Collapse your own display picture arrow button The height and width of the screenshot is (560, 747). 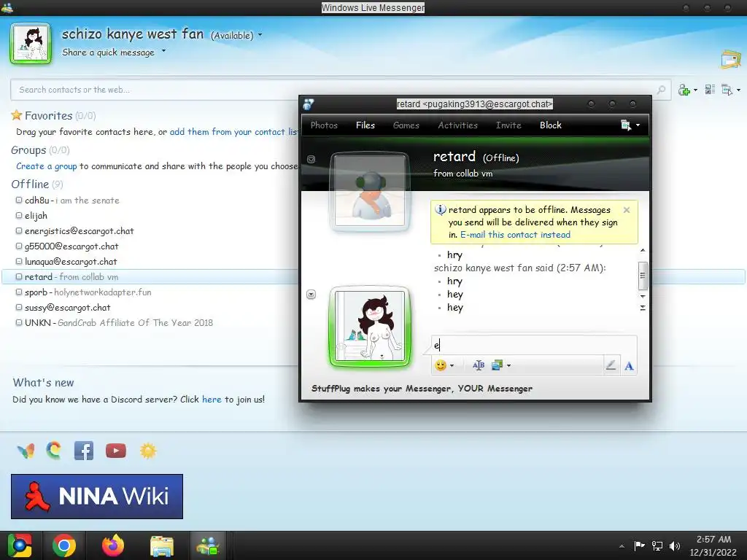coord(311,295)
